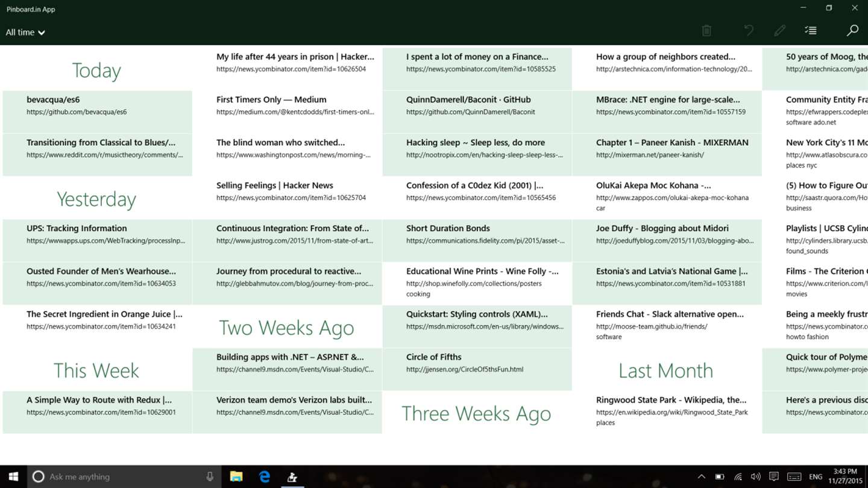Open Educational Wine Prints - Wine Folly bookmark
Image resolution: width=868 pixels, height=488 pixels.
pyautogui.click(x=477, y=283)
